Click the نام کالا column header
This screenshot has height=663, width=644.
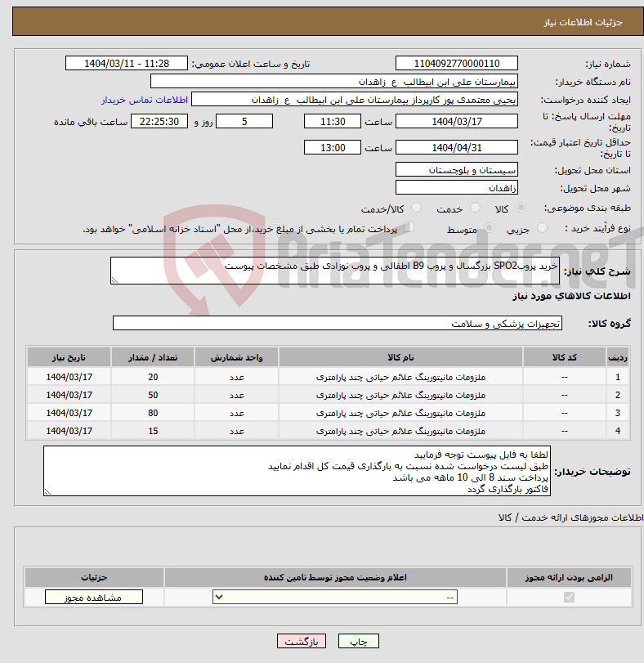(400, 357)
